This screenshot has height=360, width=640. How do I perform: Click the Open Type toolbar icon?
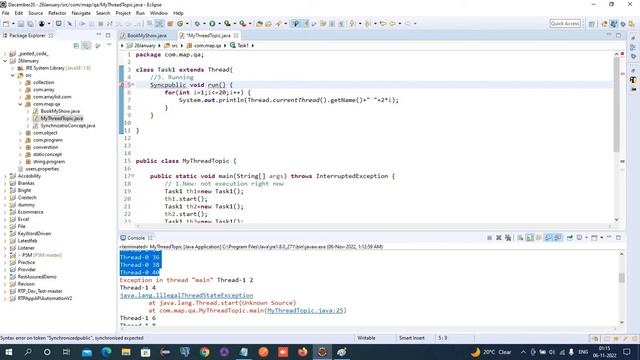pos(259,24)
